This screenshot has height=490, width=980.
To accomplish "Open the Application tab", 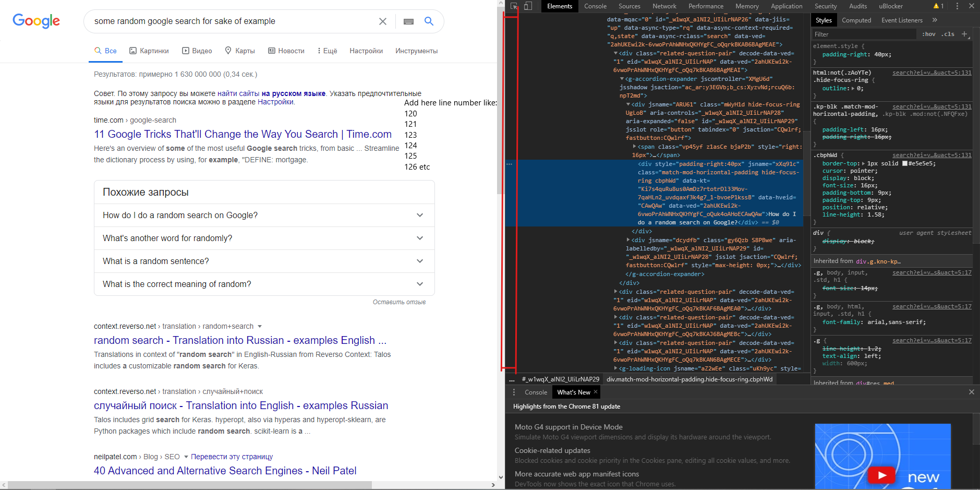I will click(x=787, y=6).
